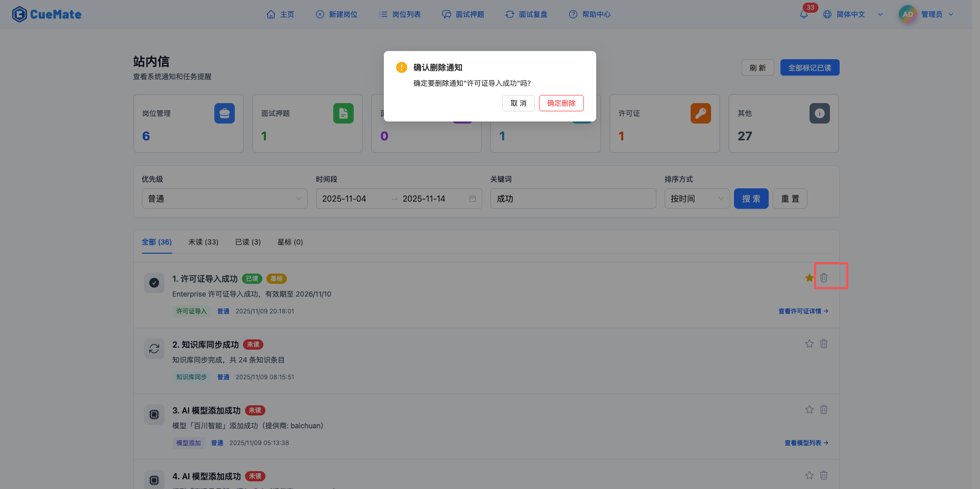This screenshot has width=980, height=489.
Task: Click the CueMate logo
Action: (x=47, y=14)
